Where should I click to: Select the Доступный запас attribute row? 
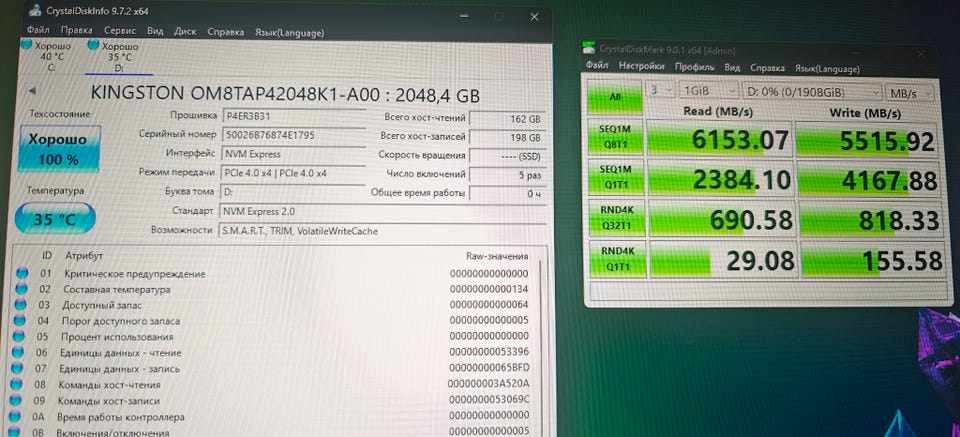[272, 305]
